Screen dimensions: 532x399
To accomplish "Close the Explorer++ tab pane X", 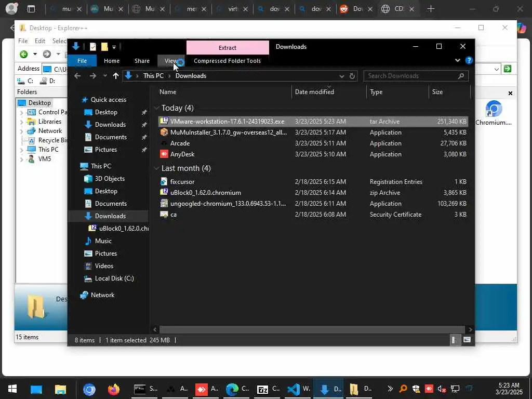I will pyautogui.click(x=510, y=94).
